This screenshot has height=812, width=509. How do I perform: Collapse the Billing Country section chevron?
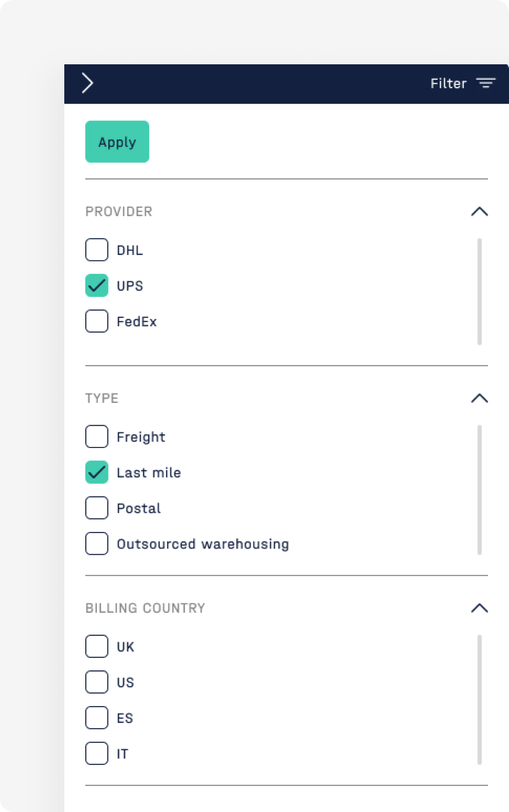pyautogui.click(x=480, y=608)
